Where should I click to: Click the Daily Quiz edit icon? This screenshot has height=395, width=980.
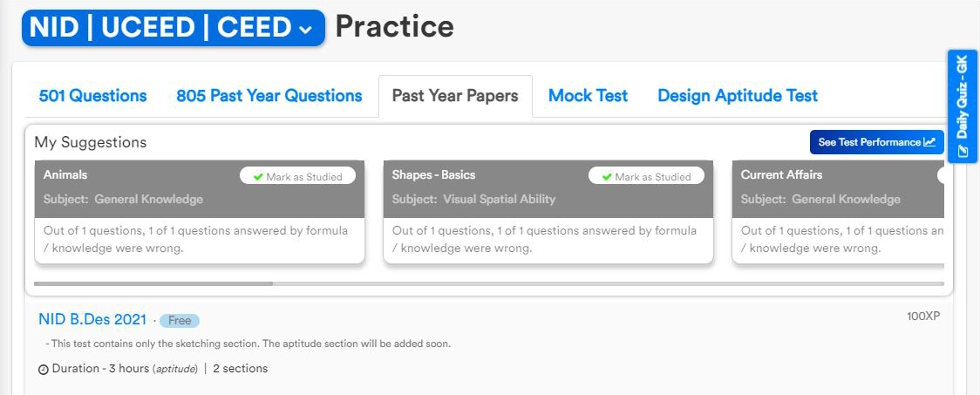[x=963, y=151]
